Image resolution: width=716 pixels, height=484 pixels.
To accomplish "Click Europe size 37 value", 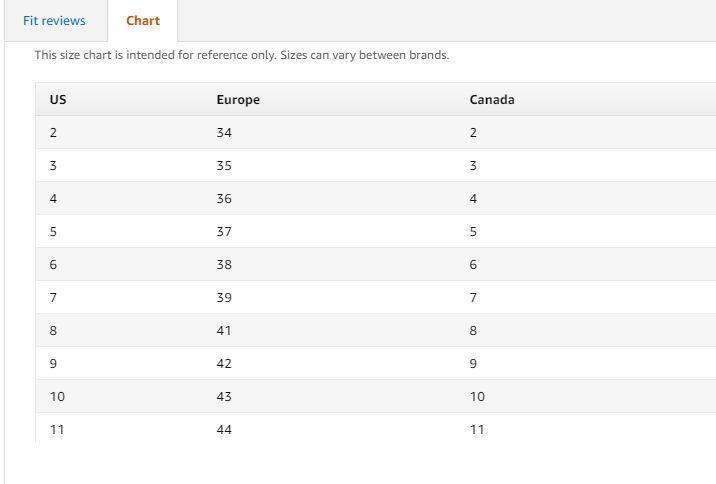I will 224,232.
